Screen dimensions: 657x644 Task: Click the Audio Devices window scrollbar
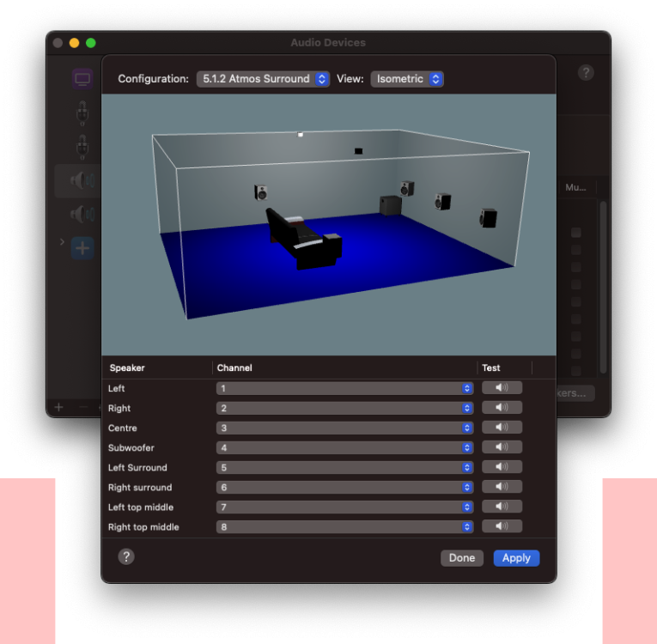pos(603,287)
